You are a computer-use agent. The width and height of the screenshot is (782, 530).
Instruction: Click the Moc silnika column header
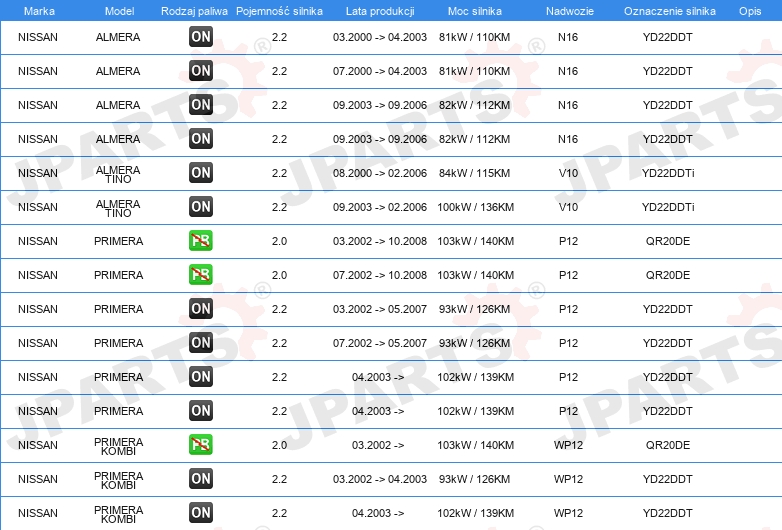(x=475, y=11)
